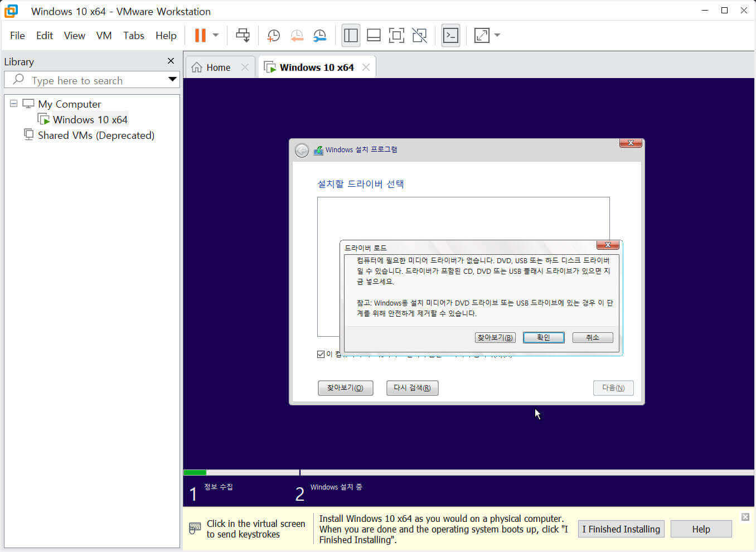Take a snapshot of the VM
This screenshot has width=756, height=552.
tap(274, 36)
